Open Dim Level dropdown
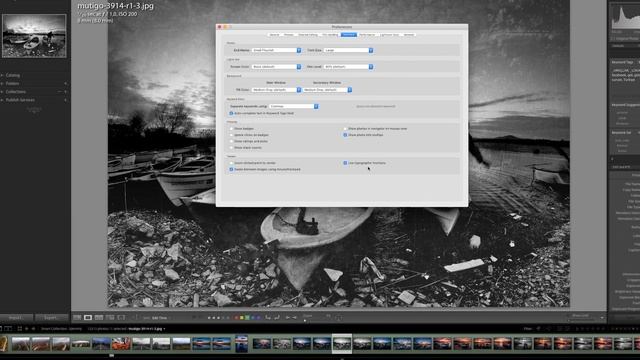 pyautogui.click(x=348, y=67)
